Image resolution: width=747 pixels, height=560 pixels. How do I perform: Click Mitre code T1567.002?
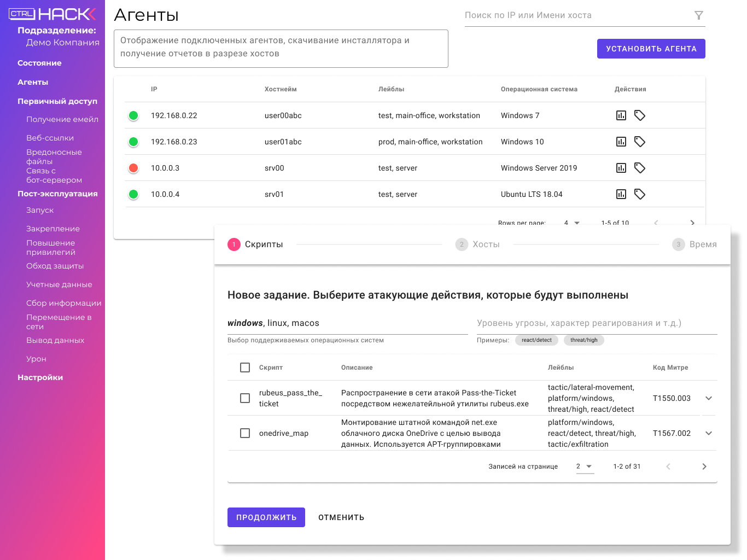672,433
